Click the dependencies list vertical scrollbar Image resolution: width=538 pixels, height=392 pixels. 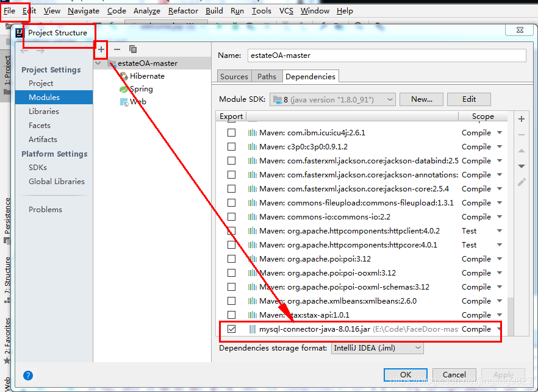click(511, 316)
